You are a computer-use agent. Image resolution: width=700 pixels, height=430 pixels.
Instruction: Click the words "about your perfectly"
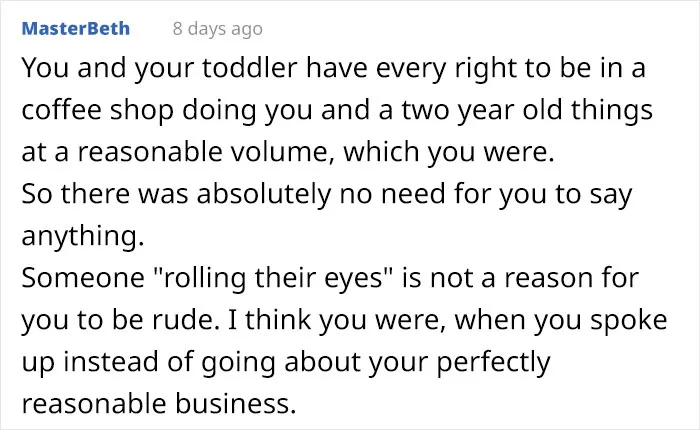pyautogui.click(x=417, y=362)
